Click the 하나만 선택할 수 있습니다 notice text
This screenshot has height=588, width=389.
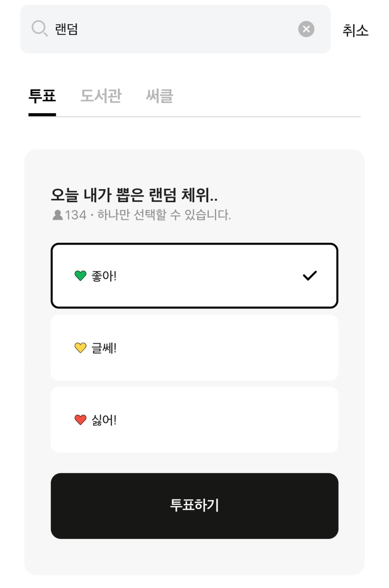(164, 215)
